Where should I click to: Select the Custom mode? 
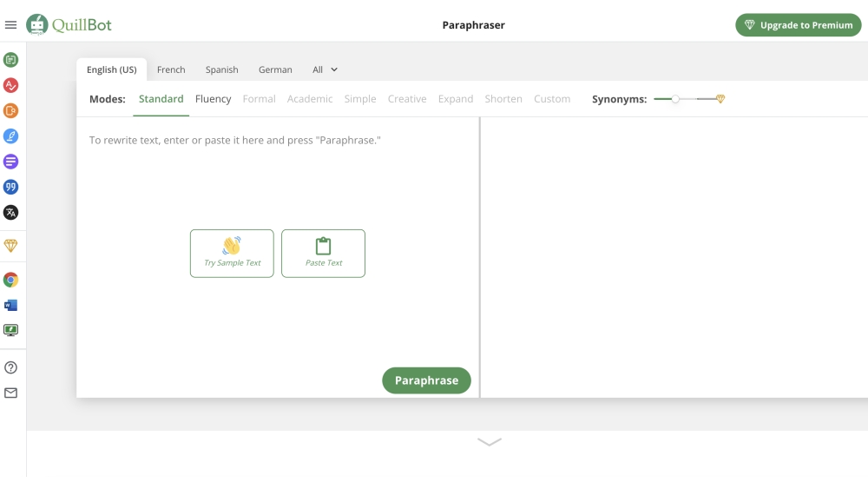coord(552,99)
